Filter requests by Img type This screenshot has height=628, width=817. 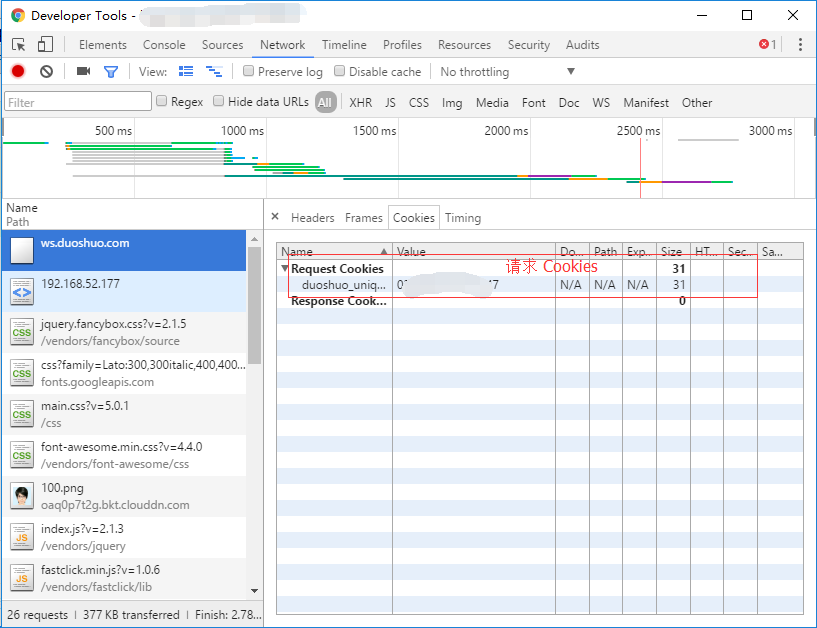452,103
